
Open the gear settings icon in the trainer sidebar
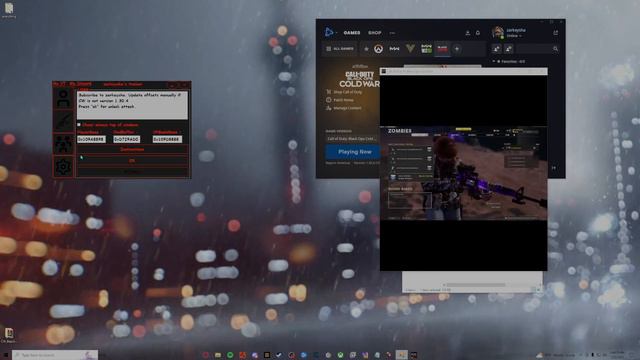pyautogui.click(x=63, y=167)
